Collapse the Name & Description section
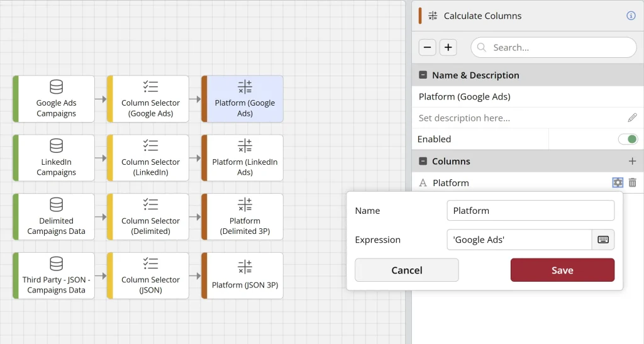 [x=423, y=75]
